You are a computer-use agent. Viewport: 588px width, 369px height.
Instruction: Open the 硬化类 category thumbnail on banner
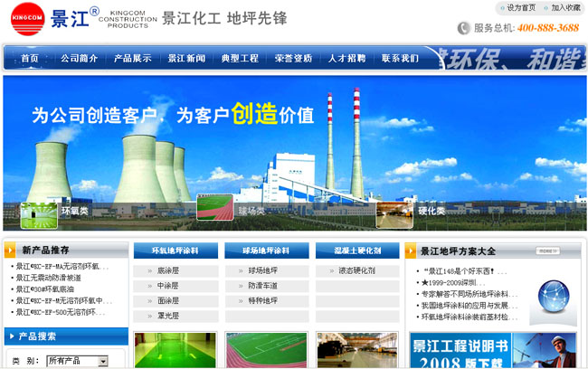[x=394, y=211]
